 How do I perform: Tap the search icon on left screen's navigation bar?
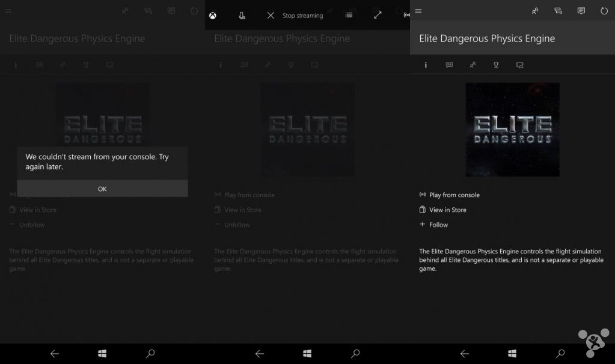pos(150,354)
